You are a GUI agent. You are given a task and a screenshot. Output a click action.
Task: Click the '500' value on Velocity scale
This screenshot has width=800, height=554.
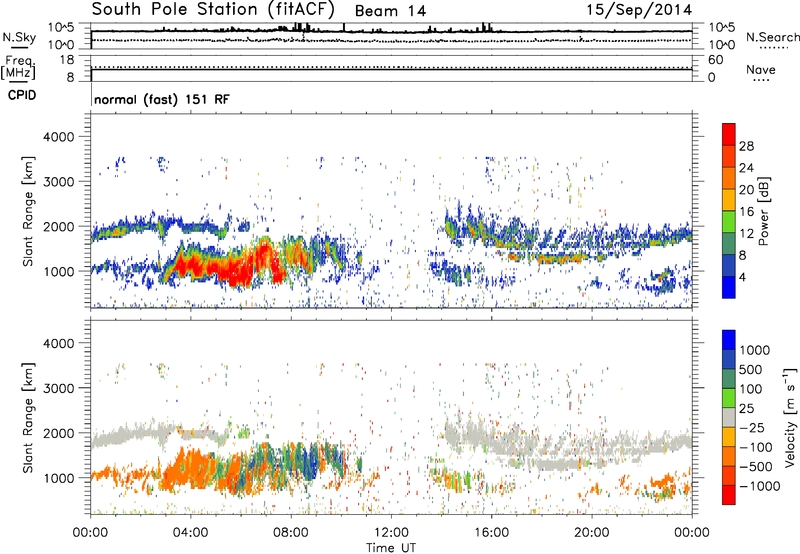(751, 370)
